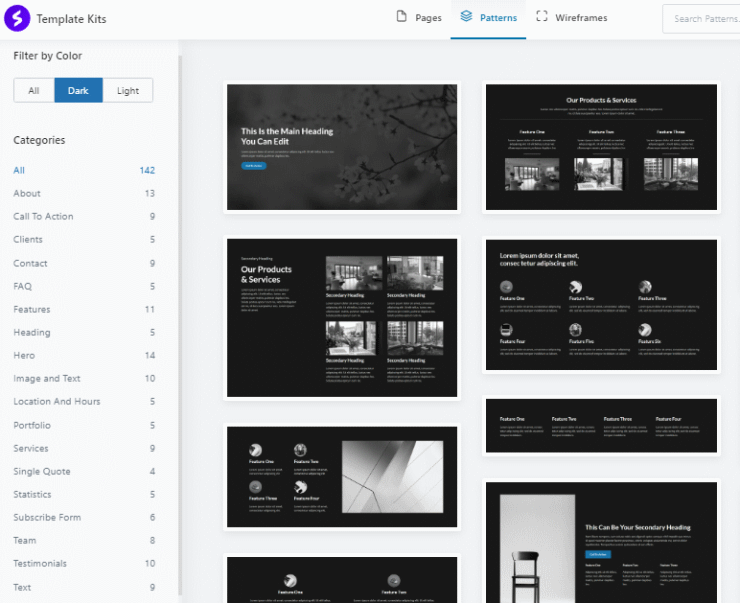740x603 pixels.
Task: Switch to the Patterns tab
Action: 488,18
